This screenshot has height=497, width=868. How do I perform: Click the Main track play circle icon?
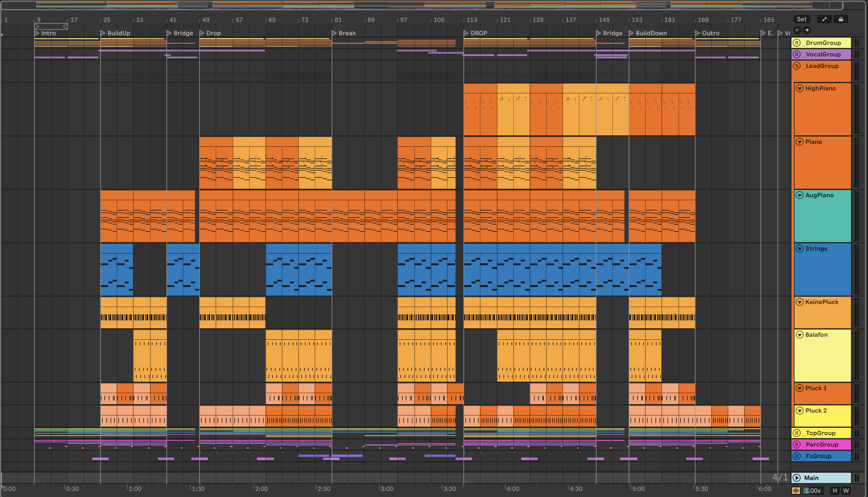pos(797,478)
